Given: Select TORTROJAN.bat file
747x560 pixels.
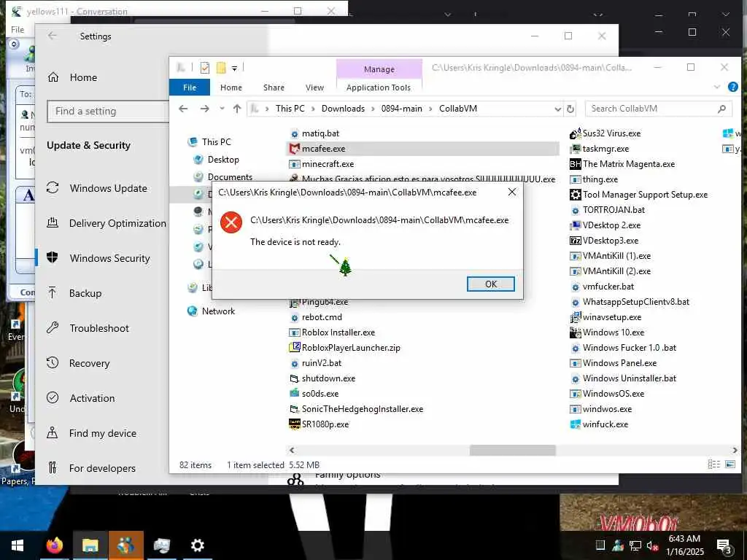Looking at the screenshot, I should click(614, 209).
